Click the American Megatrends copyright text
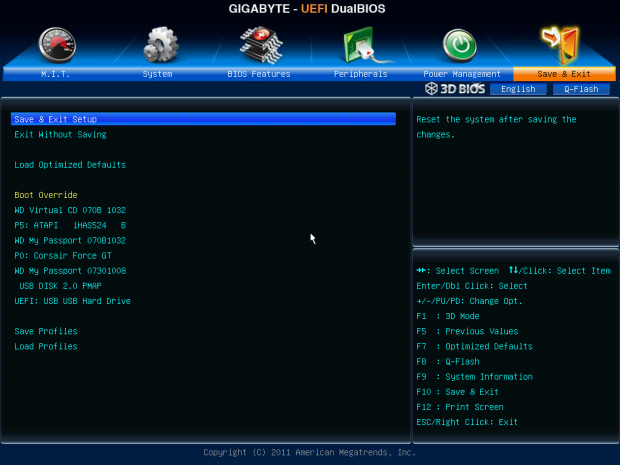620x465 pixels. [309, 452]
